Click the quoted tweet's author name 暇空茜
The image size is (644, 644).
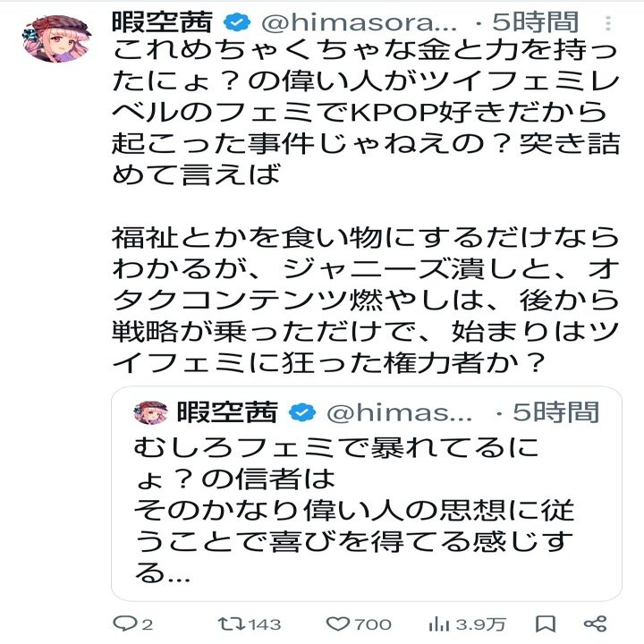click(225, 412)
